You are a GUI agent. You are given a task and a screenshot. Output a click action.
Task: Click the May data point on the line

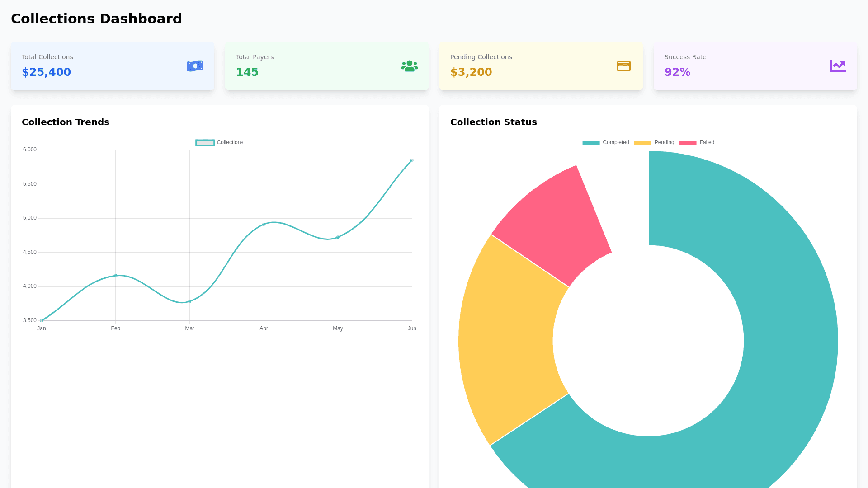point(338,237)
